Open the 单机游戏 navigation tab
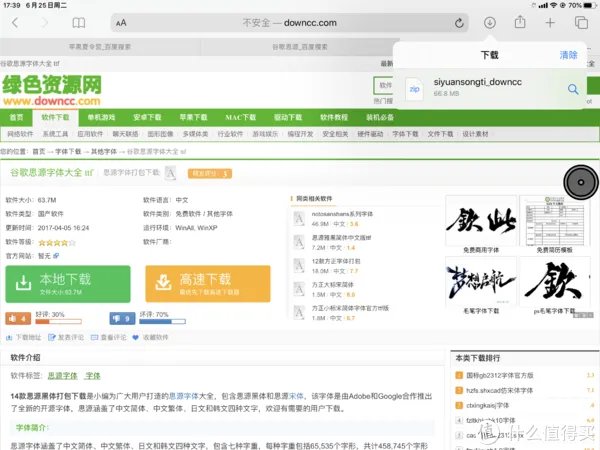This screenshot has width=600, height=450. tap(101, 117)
